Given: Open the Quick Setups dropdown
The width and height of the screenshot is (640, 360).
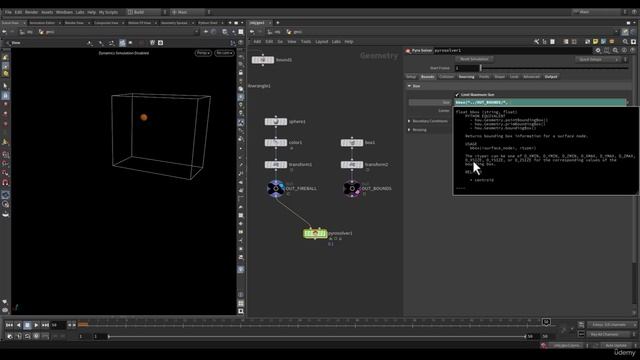Looking at the screenshot, I should tap(598, 59).
